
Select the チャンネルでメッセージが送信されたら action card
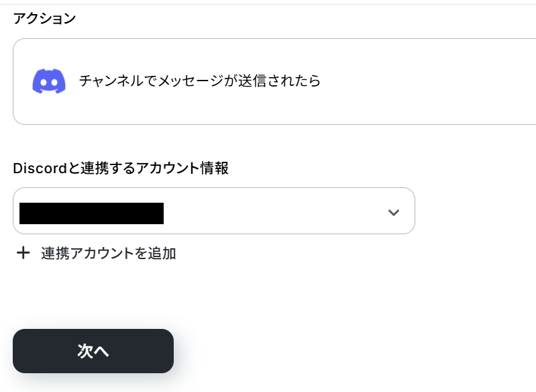pos(274,81)
